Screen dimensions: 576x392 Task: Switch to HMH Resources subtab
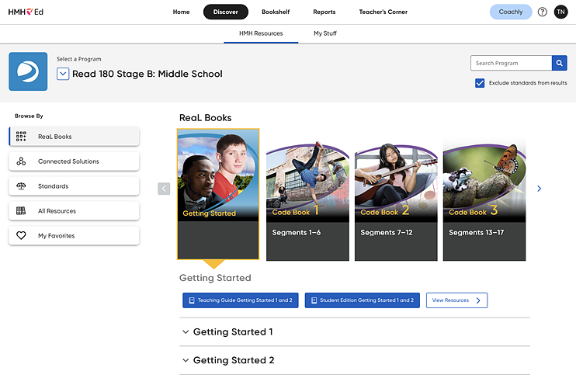coord(261,33)
